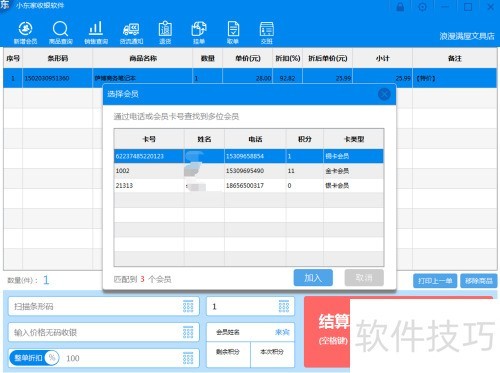Click phone number 15309658854
Viewport: 500px width, 373px height.
(245, 156)
